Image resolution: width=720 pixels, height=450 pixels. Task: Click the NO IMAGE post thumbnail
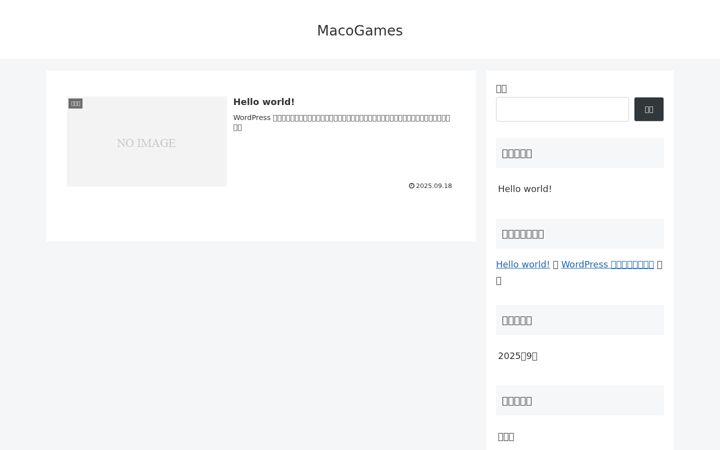pyautogui.click(x=147, y=141)
